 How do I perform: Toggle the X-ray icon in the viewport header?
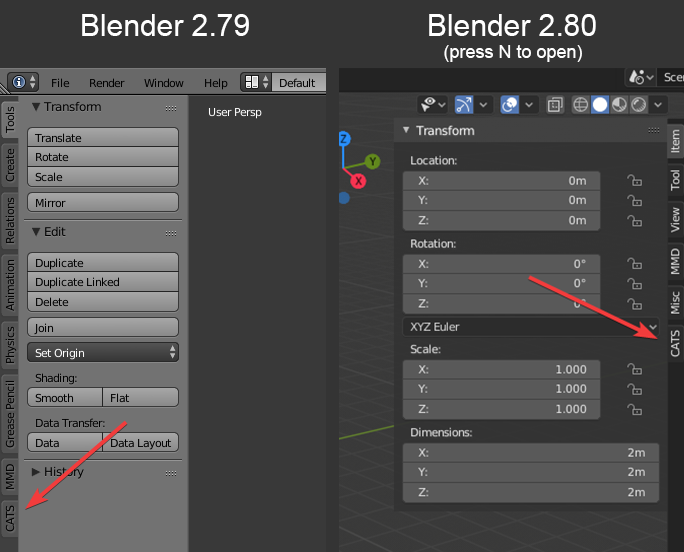pyautogui.click(x=555, y=105)
